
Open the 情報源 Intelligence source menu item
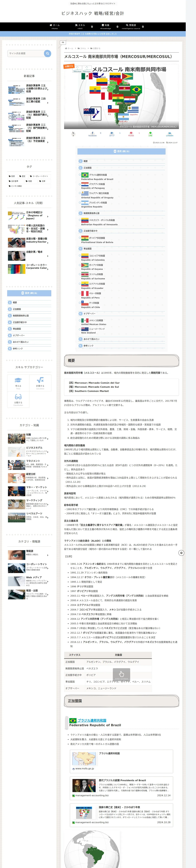[131, 27]
